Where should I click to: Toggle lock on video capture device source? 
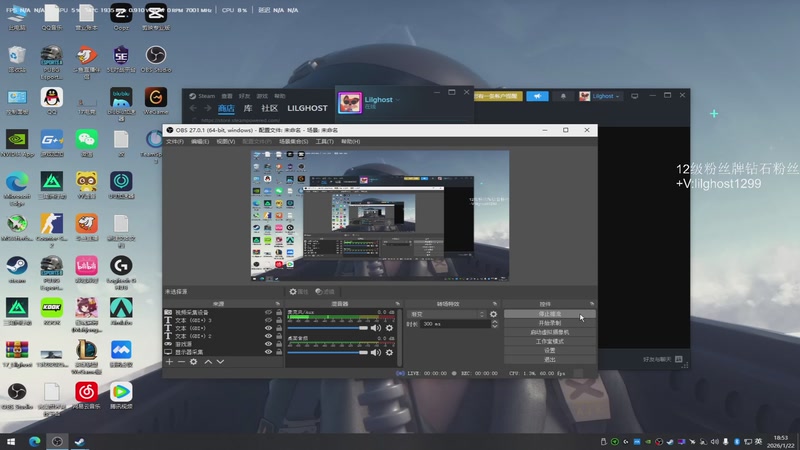(279, 312)
